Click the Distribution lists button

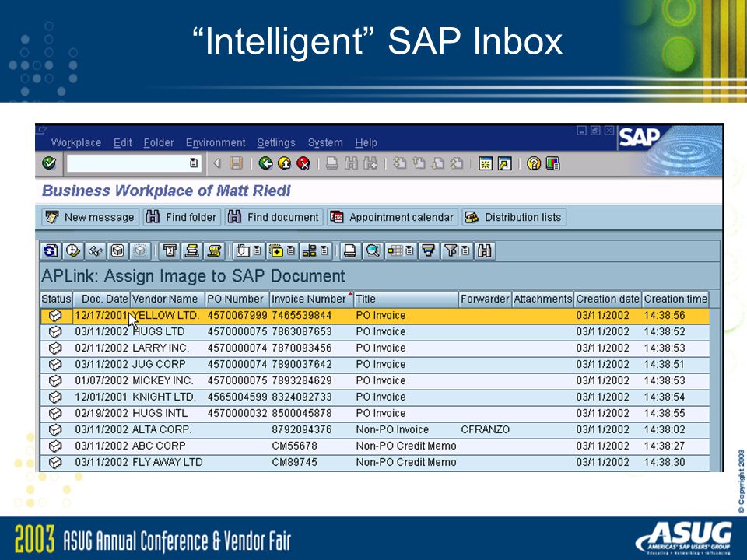click(514, 217)
